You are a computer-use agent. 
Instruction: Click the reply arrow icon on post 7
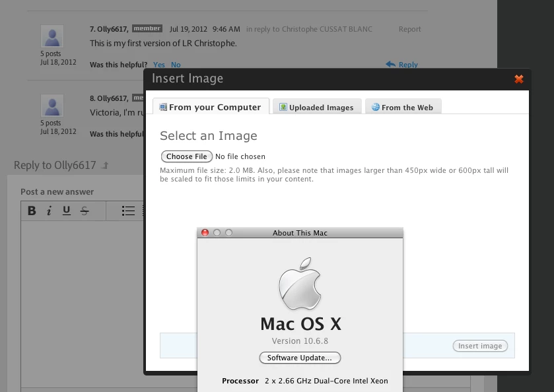(390, 64)
